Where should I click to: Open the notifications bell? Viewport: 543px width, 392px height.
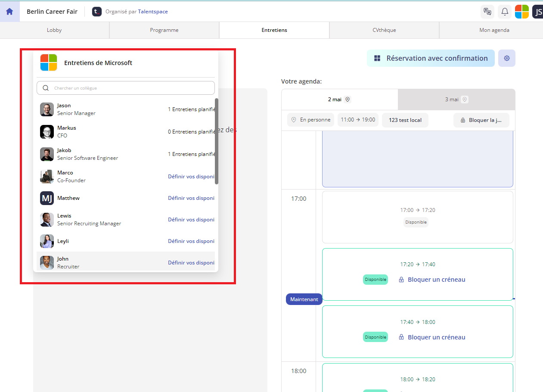click(505, 12)
